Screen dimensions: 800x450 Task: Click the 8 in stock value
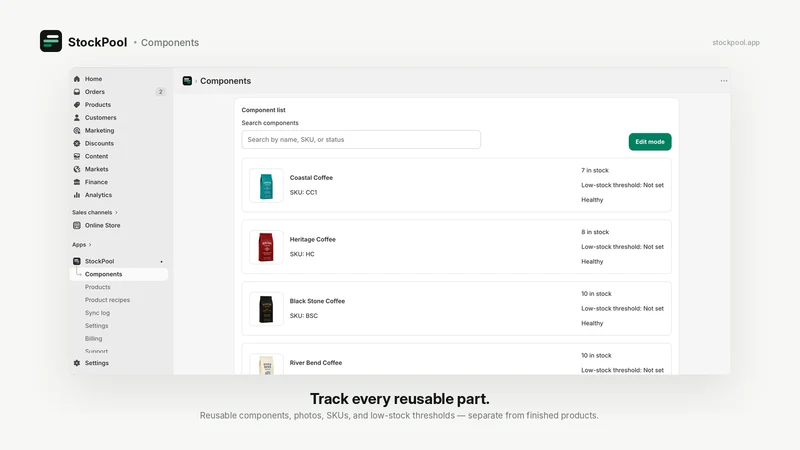point(595,232)
